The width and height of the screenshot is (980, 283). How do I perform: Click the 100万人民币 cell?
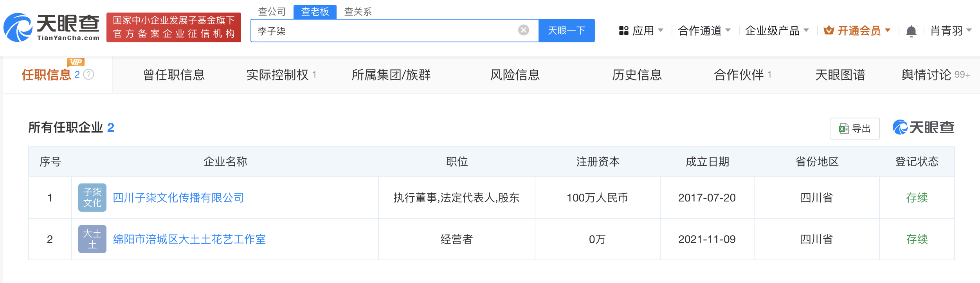tap(597, 198)
